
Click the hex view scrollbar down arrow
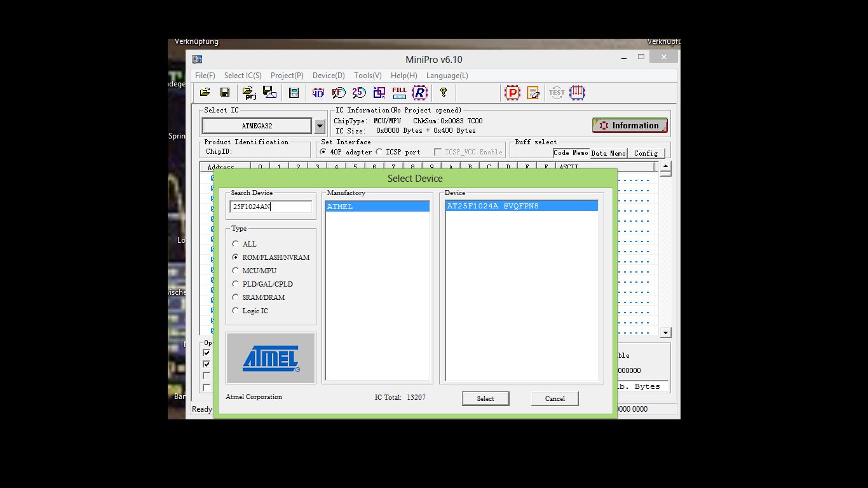[665, 332]
